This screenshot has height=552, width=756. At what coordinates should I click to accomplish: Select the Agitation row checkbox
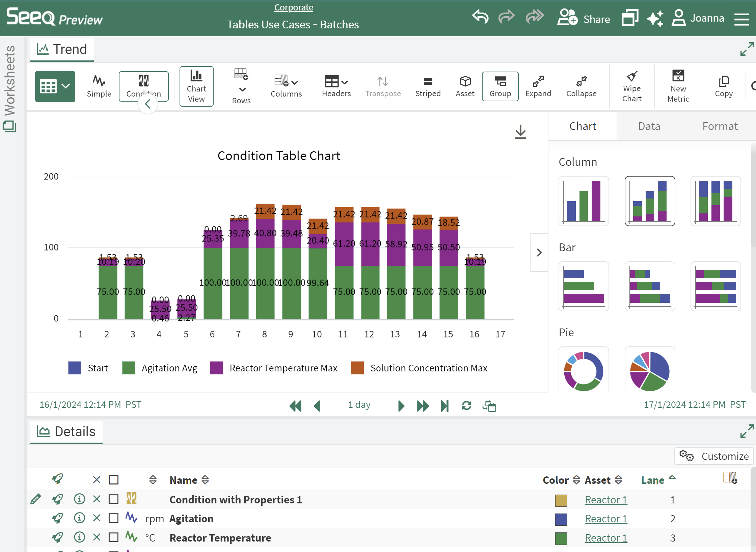point(113,518)
